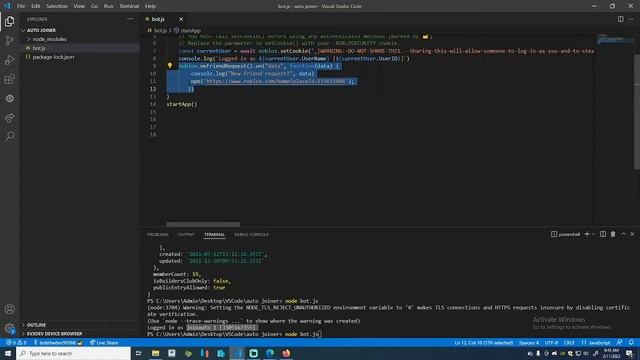Expand the node_modules folder
This screenshot has width=640, height=360.
(49, 39)
